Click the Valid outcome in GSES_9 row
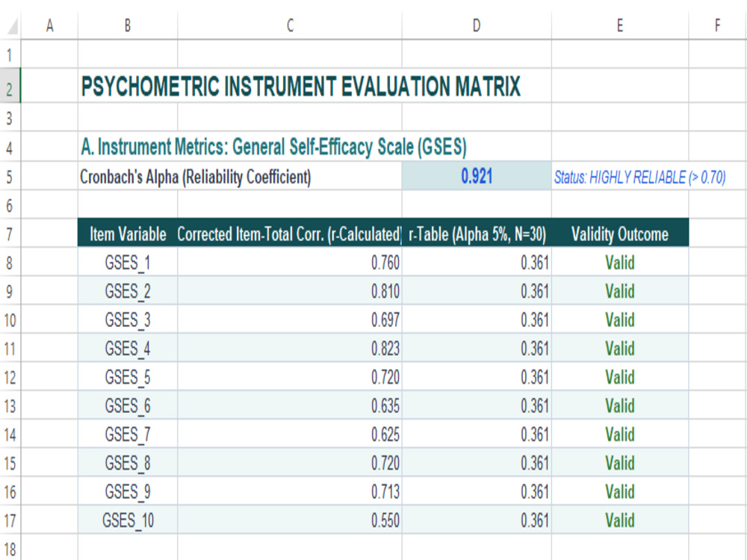Screen dimensions: 747x560 coord(620,491)
